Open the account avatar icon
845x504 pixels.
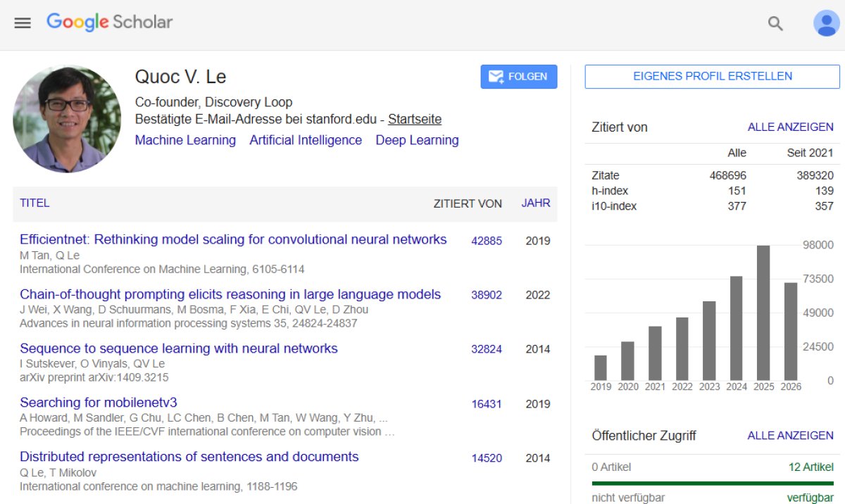[826, 23]
